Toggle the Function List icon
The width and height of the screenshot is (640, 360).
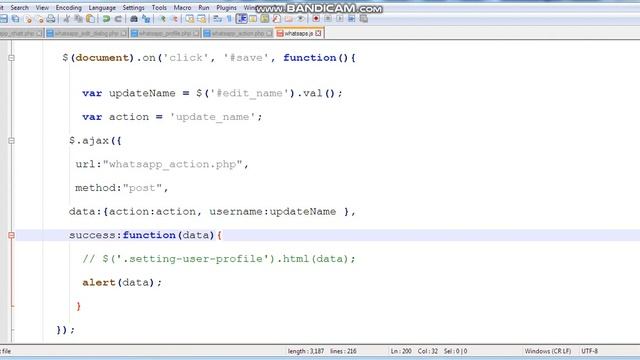(x=277, y=19)
